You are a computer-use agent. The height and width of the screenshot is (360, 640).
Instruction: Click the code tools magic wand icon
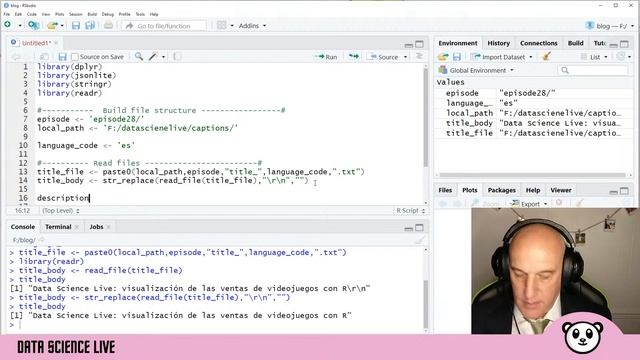[x=153, y=56]
